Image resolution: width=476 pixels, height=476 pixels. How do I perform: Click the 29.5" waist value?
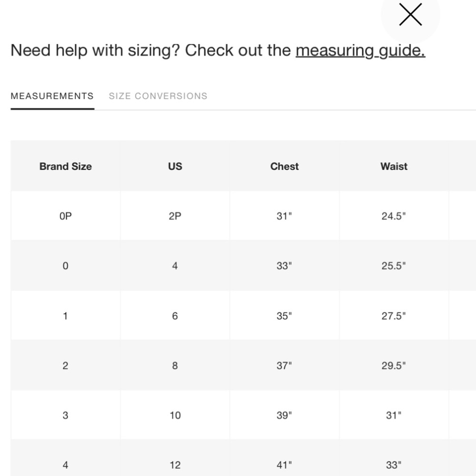point(394,366)
